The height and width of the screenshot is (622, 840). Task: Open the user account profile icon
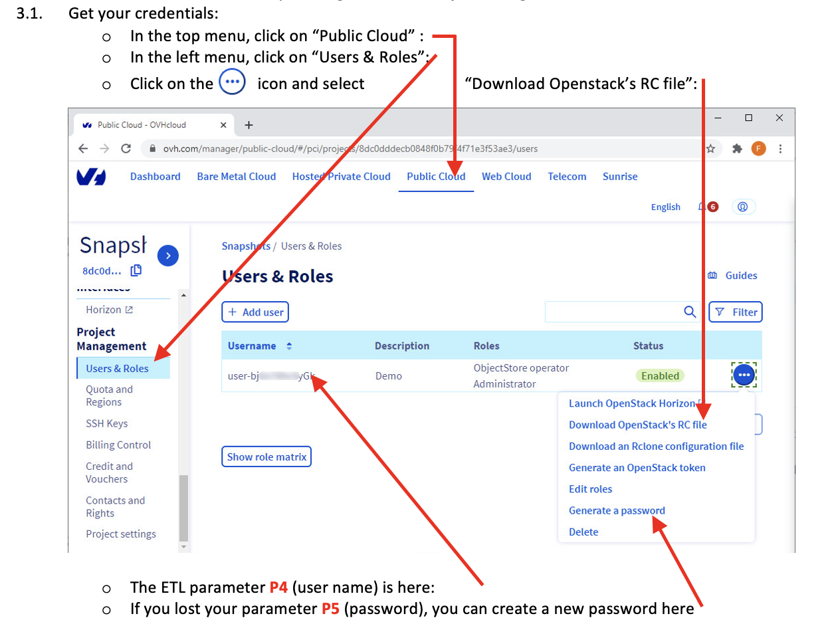coord(743,207)
